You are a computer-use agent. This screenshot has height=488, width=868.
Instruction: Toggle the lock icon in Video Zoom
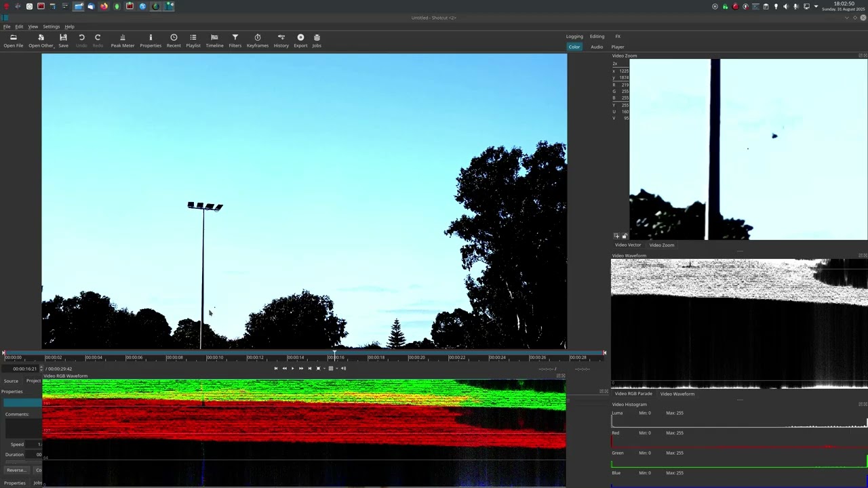click(x=625, y=236)
